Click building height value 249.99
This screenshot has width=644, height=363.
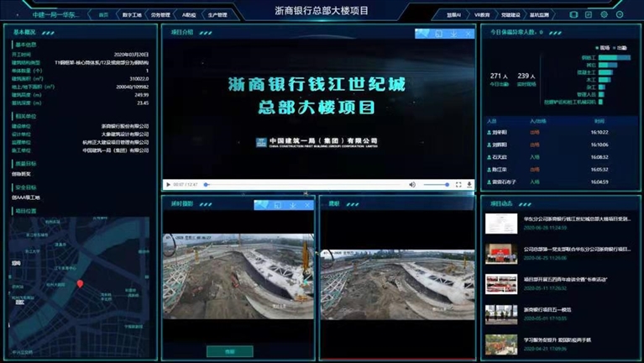(142, 95)
